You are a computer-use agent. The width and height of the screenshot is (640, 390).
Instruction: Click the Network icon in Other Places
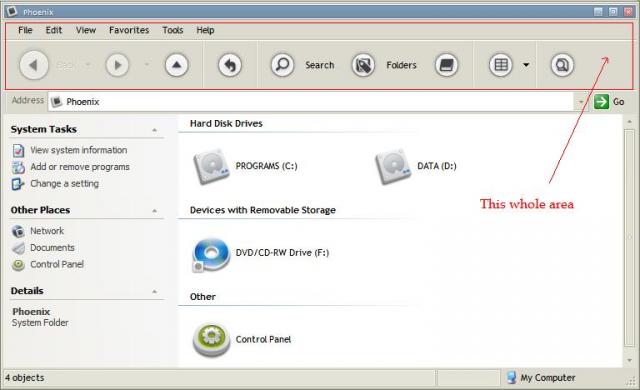18,231
